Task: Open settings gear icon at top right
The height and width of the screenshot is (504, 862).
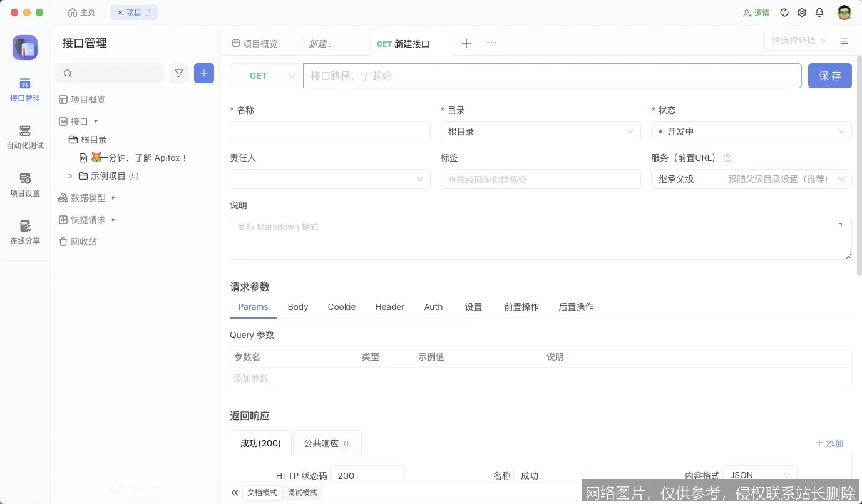Action: coord(802,13)
